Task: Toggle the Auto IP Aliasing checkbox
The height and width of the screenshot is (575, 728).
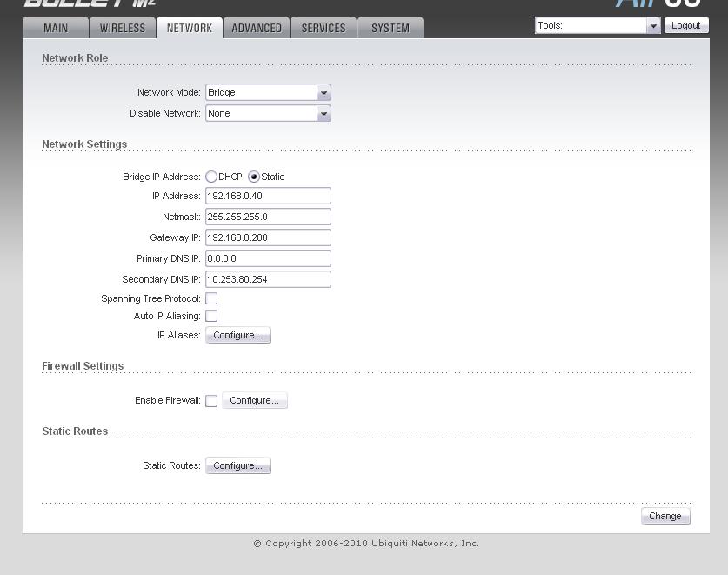Action: pyautogui.click(x=211, y=317)
